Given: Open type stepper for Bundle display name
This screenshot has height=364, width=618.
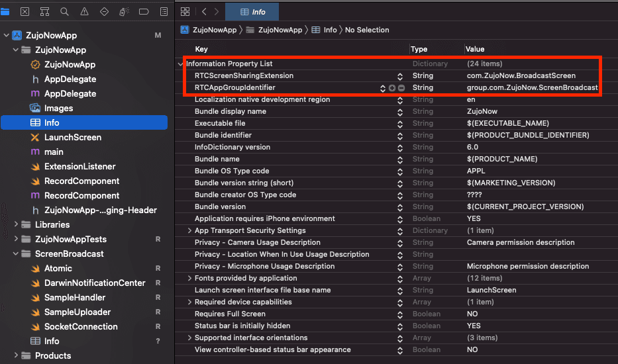Looking at the screenshot, I should tap(400, 113).
